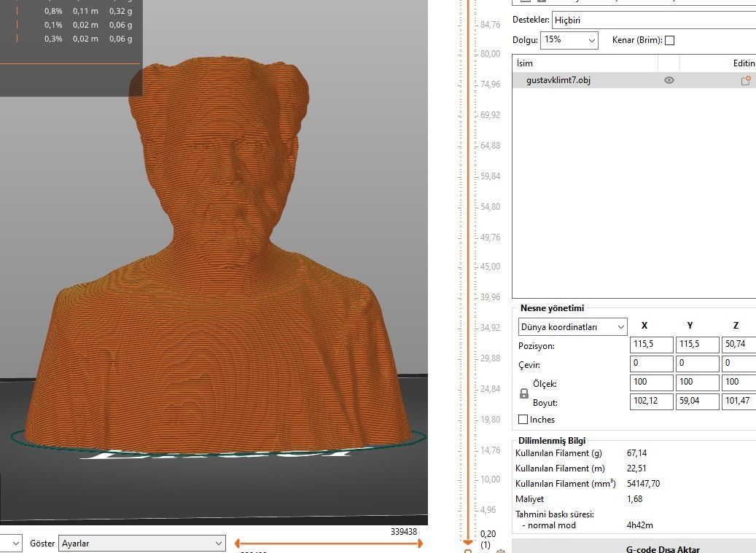
Task: Check the Inches checkbox
Action: (523, 419)
